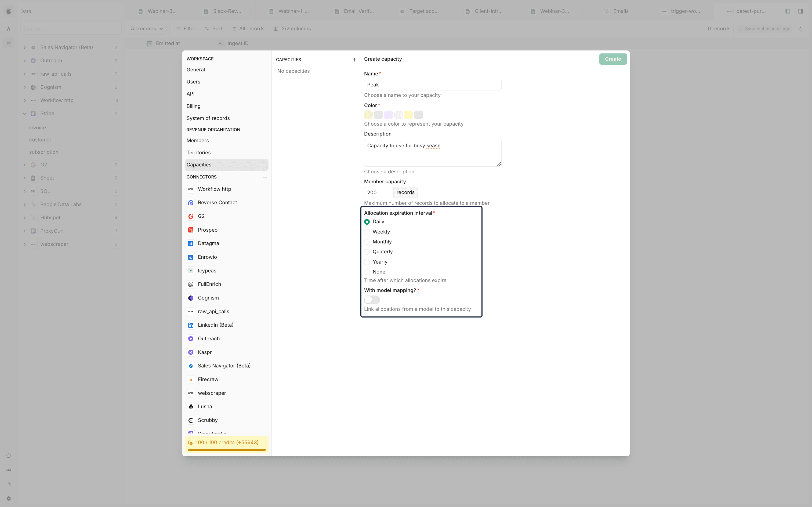Click the LinkedIn (Beta) connector icon
Viewport: 812px width, 507px height.
pos(190,325)
